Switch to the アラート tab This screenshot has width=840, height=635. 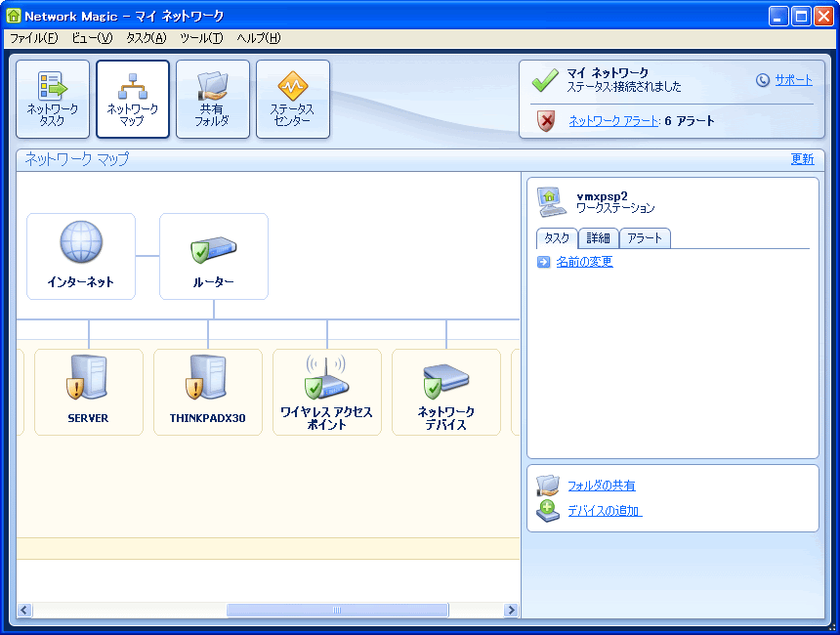click(x=645, y=238)
